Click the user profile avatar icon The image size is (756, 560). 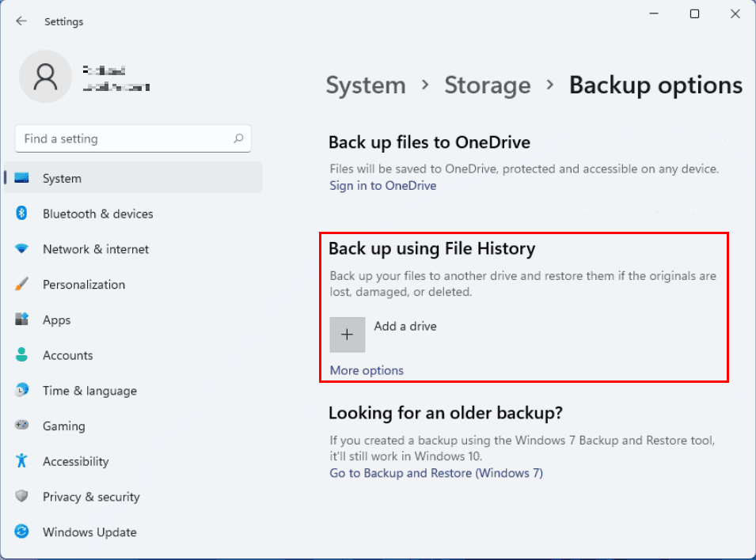coord(46,78)
